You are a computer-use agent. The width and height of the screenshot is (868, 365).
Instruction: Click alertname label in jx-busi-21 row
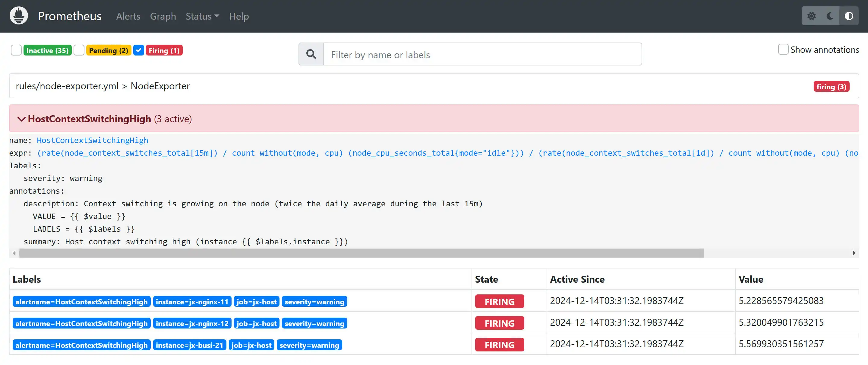coord(81,345)
